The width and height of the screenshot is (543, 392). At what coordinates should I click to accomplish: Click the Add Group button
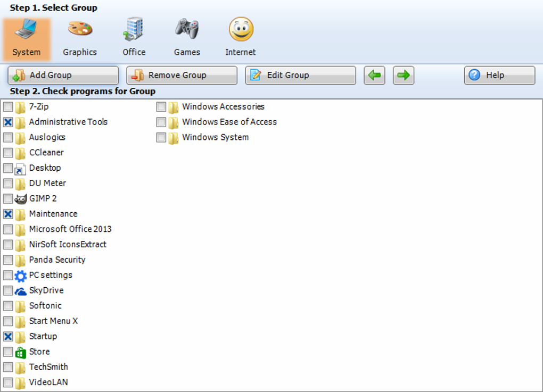point(63,75)
